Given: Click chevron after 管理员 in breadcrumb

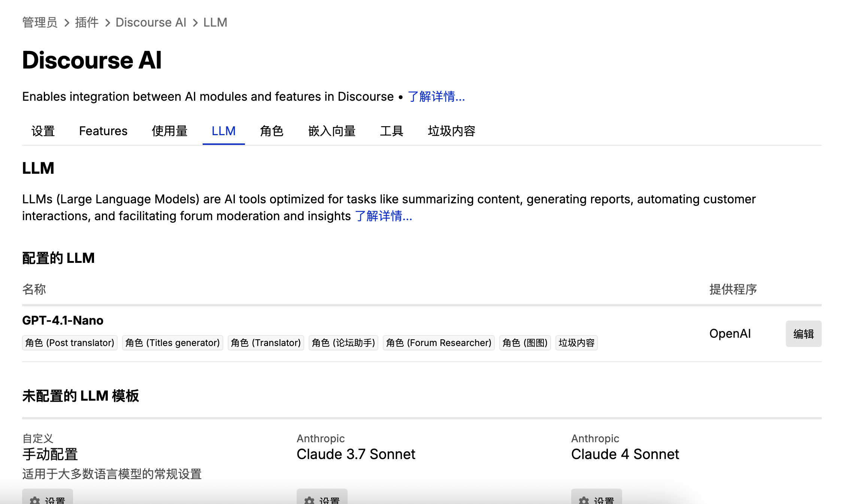Looking at the screenshot, I should (x=67, y=23).
